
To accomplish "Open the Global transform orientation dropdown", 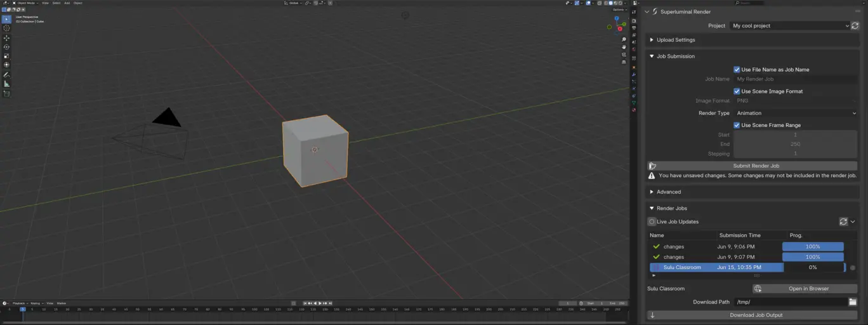I will click(293, 3).
